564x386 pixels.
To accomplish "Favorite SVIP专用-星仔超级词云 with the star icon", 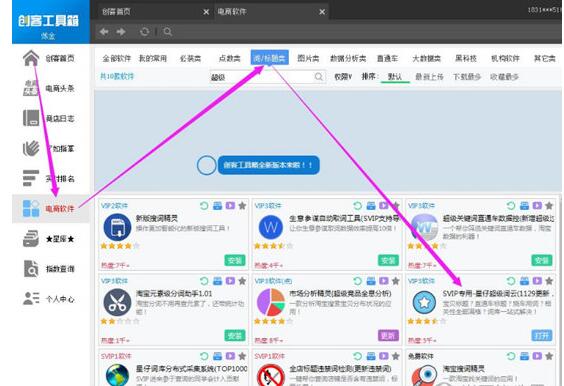I will 549,281.
